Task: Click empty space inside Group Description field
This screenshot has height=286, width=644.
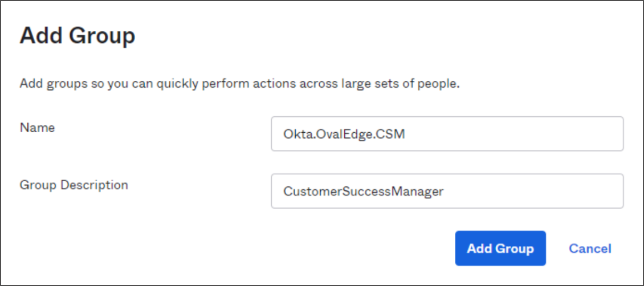Action: (x=534, y=191)
